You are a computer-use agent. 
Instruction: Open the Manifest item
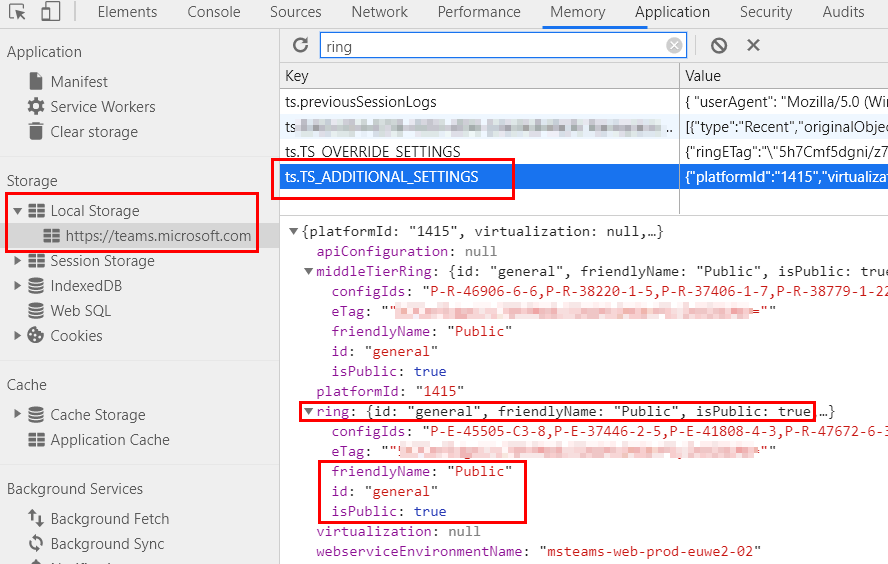(x=79, y=82)
